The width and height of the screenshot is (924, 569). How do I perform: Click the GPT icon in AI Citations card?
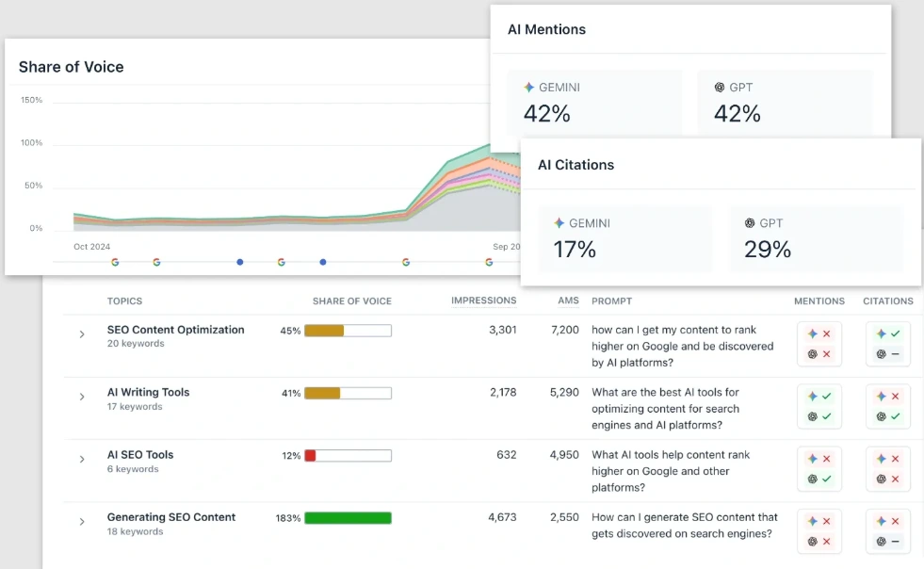(x=750, y=223)
